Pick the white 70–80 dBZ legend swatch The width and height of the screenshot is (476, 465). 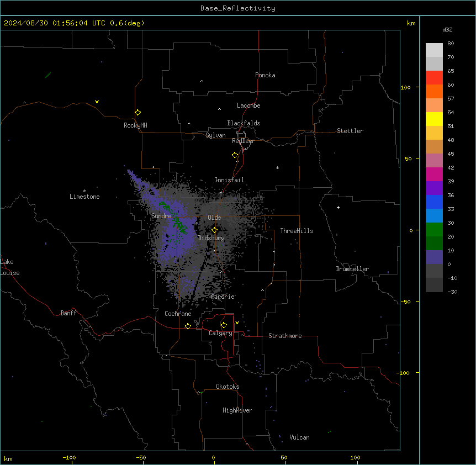tap(434, 50)
